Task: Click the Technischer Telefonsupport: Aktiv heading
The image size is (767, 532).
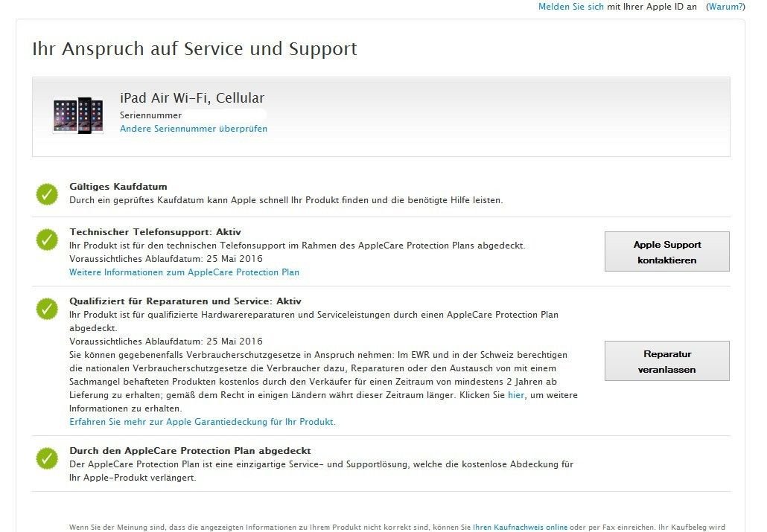Action: point(155,231)
